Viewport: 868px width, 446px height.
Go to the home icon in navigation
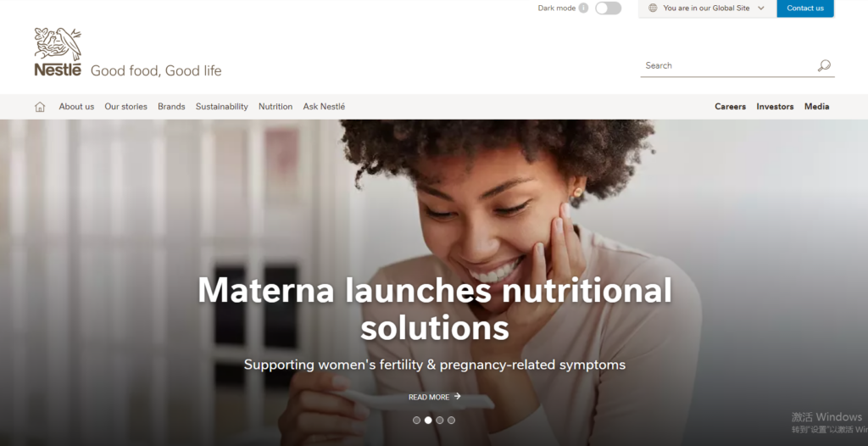coord(40,106)
